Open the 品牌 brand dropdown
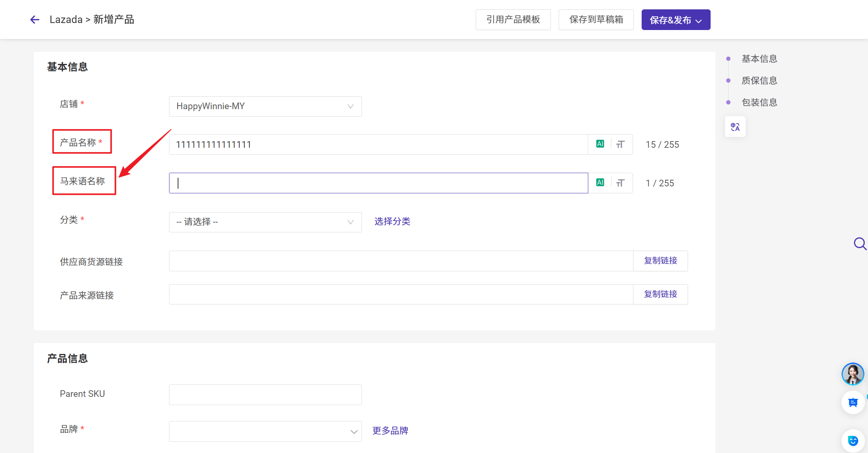Image resolution: width=868 pixels, height=453 pixels. [x=265, y=431]
